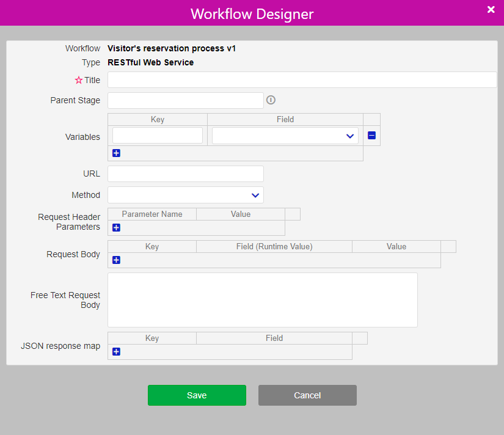Remove the variable row using the minus icon
The image size is (504, 435).
pos(371,135)
